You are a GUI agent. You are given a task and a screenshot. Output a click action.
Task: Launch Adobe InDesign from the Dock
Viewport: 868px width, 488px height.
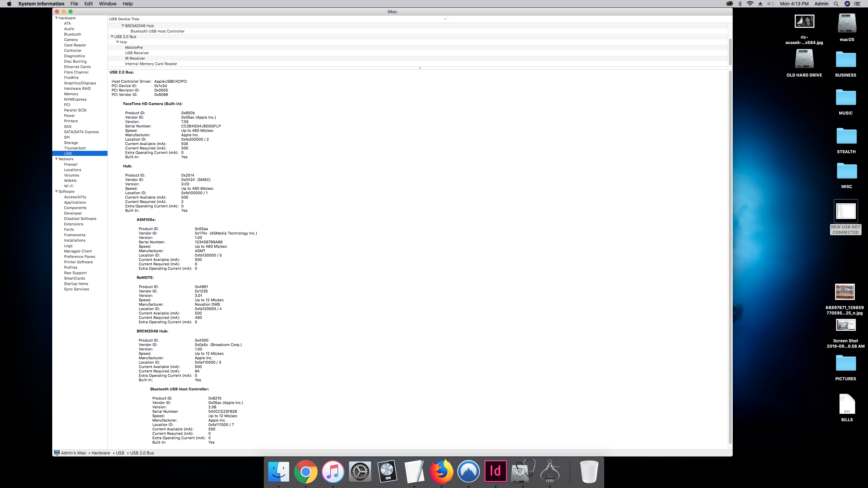point(496,471)
